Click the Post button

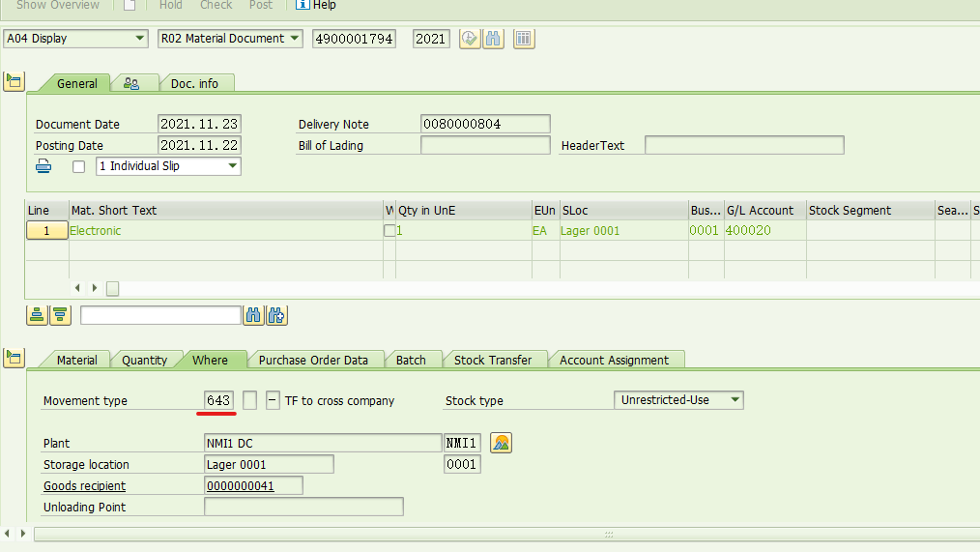point(261,5)
